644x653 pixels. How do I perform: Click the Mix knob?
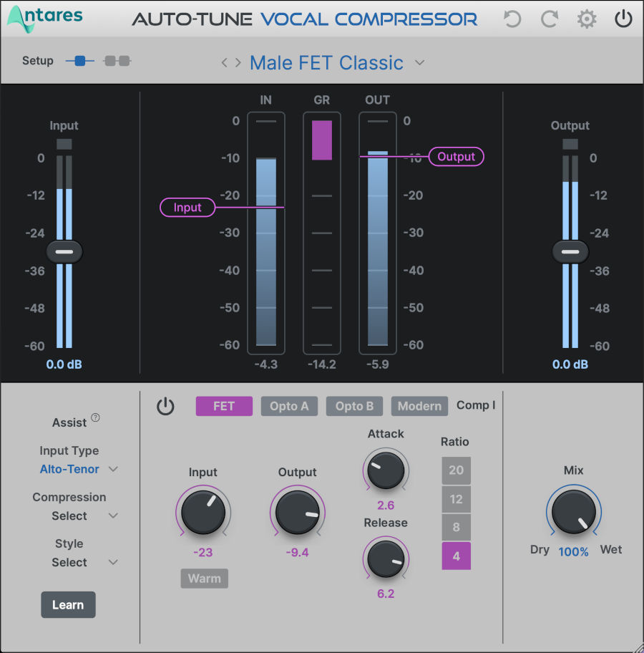(x=574, y=512)
